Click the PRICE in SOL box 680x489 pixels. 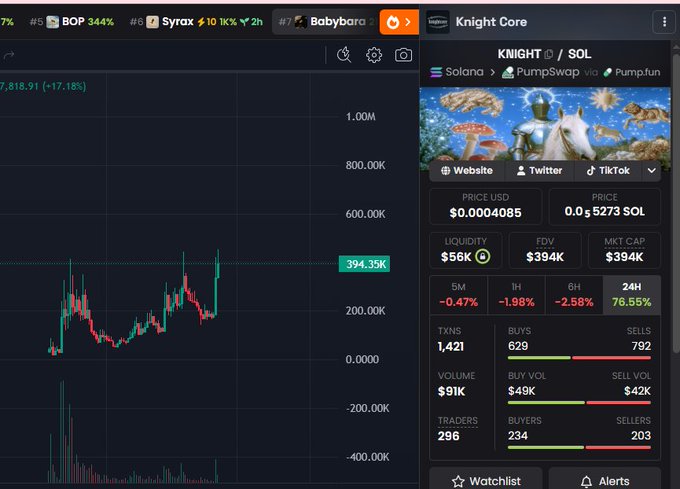tap(605, 206)
